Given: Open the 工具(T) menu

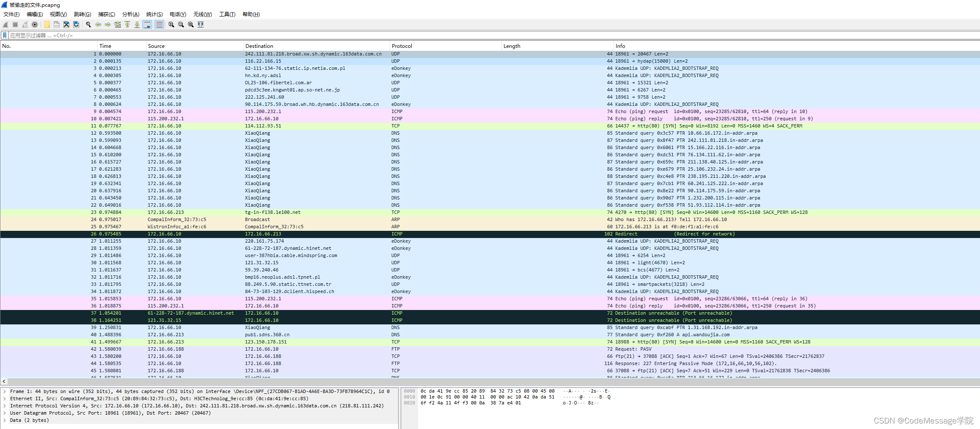Looking at the screenshot, I should 227,14.
